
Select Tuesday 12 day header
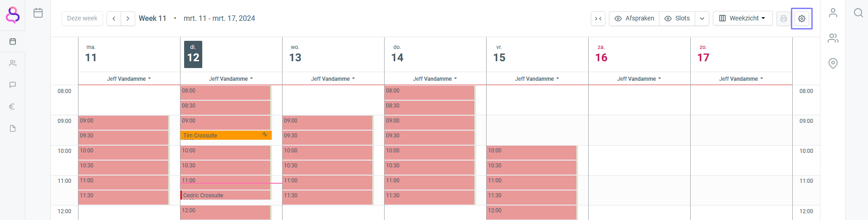193,54
